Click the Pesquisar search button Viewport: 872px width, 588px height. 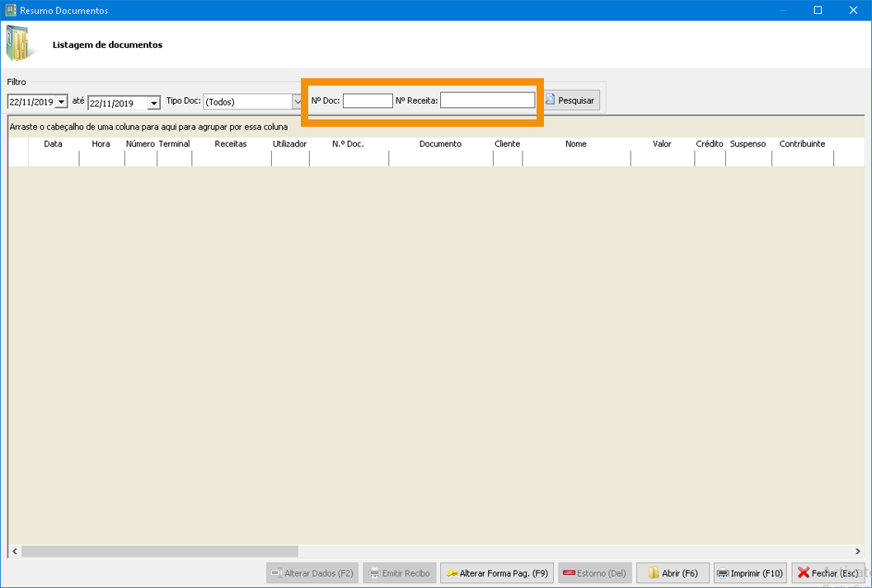(570, 100)
